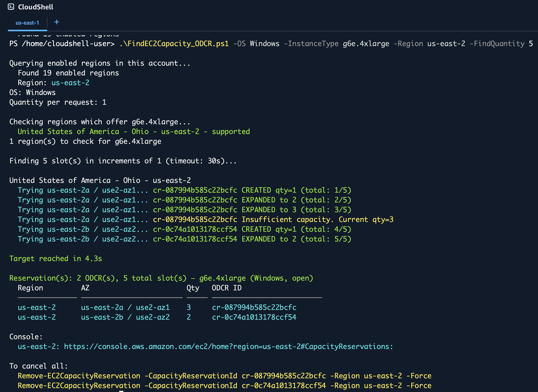Click the 'Qty' table column header
Viewport: 538px width, 392px height.
pos(193,288)
